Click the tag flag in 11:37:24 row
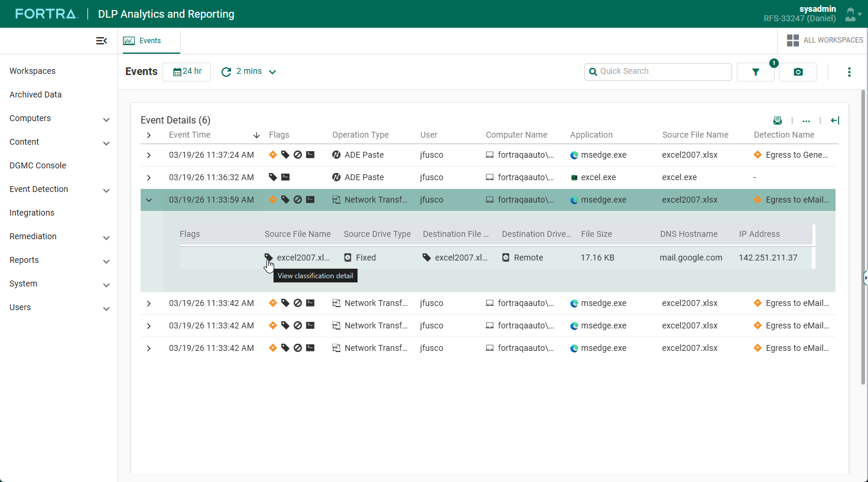 click(x=285, y=155)
